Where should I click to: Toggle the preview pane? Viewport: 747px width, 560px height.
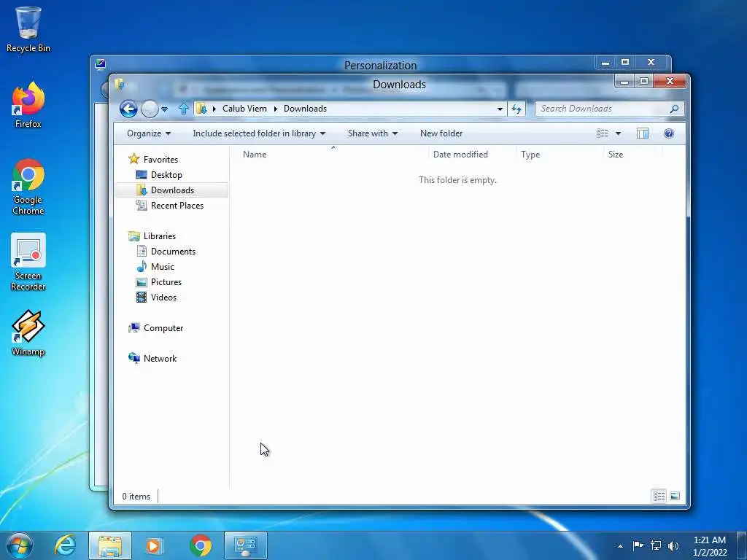click(x=642, y=133)
